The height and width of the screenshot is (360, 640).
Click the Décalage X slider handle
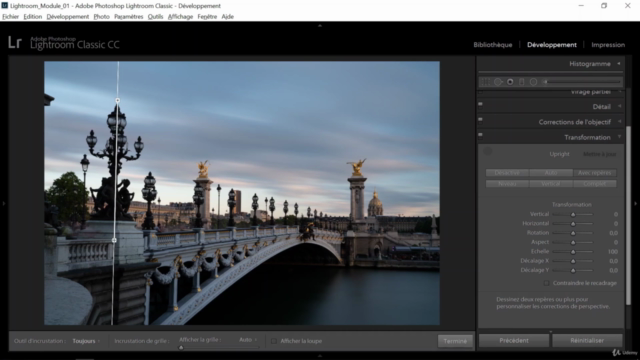pyautogui.click(x=573, y=261)
